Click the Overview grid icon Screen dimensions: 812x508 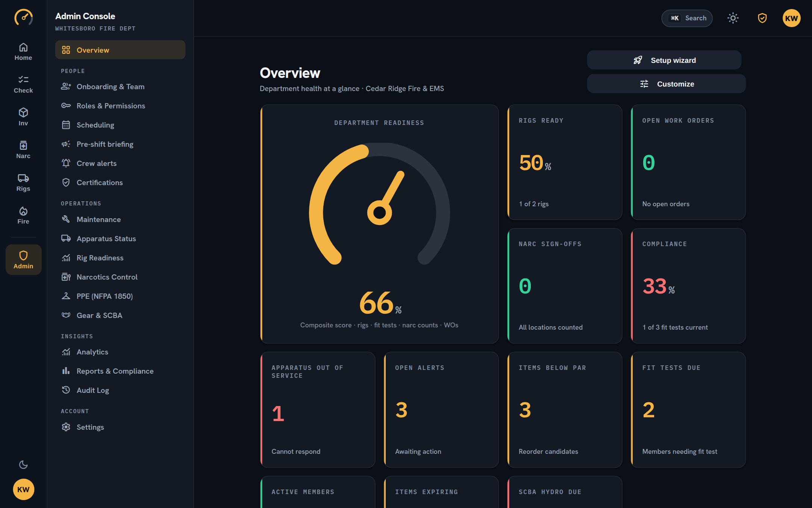(x=66, y=50)
